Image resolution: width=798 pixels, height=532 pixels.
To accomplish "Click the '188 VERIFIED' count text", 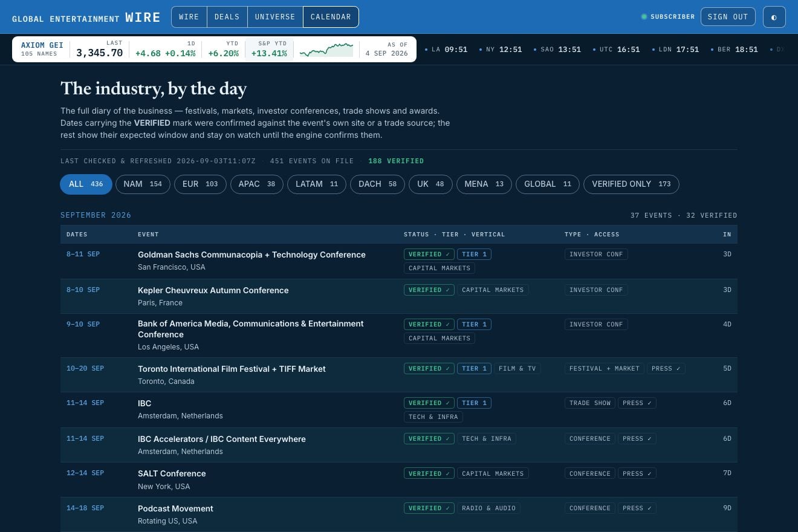I will [396, 161].
